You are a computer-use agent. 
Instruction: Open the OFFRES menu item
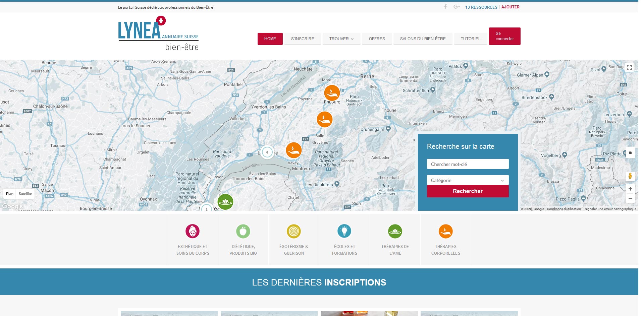coord(377,39)
